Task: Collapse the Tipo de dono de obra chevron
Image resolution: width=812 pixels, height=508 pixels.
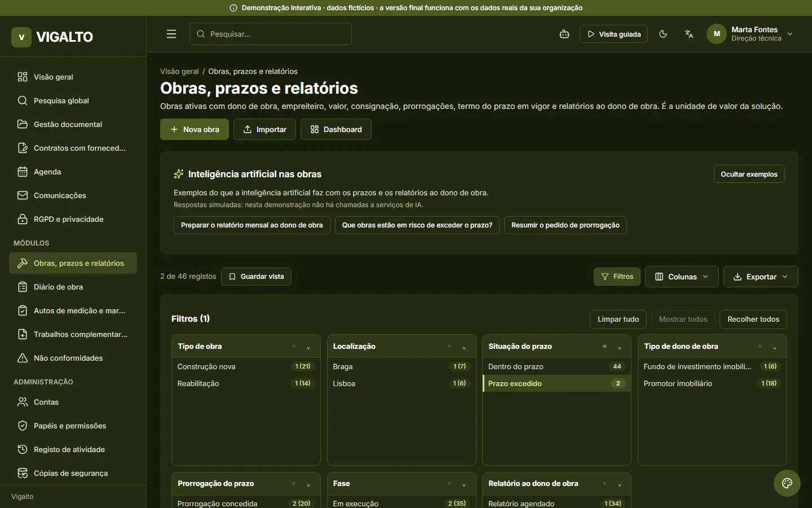Action: 775,347
